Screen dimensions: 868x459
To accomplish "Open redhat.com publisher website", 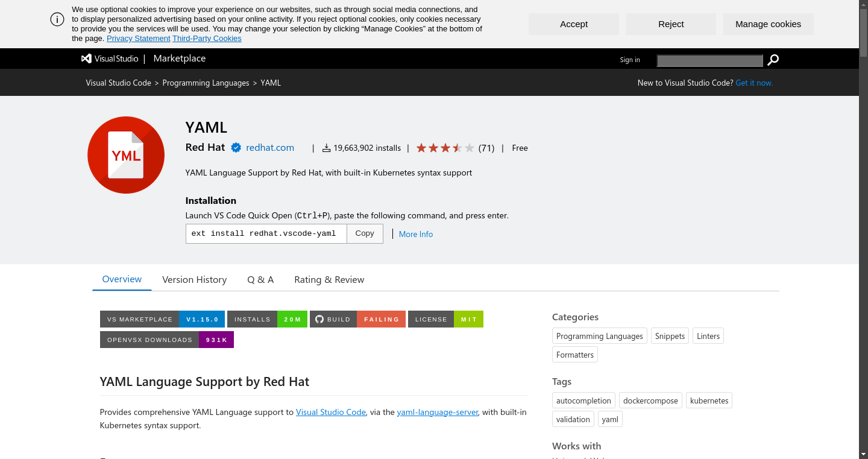I will (270, 148).
